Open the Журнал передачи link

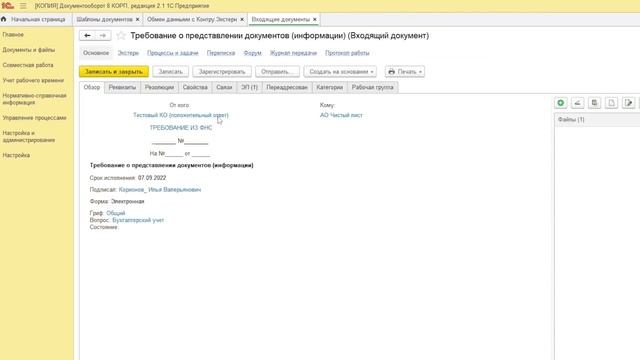click(x=293, y=53)
